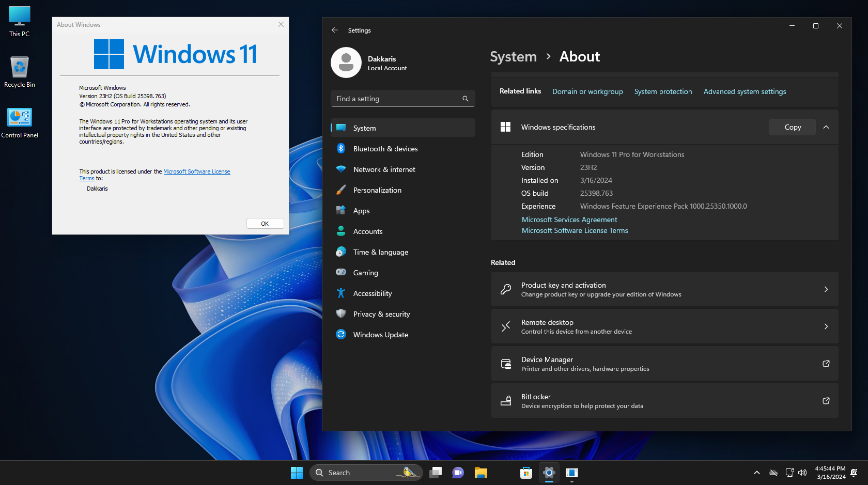Click the Windows Start button
Screen dimensions: 868x485
point(297,473)
